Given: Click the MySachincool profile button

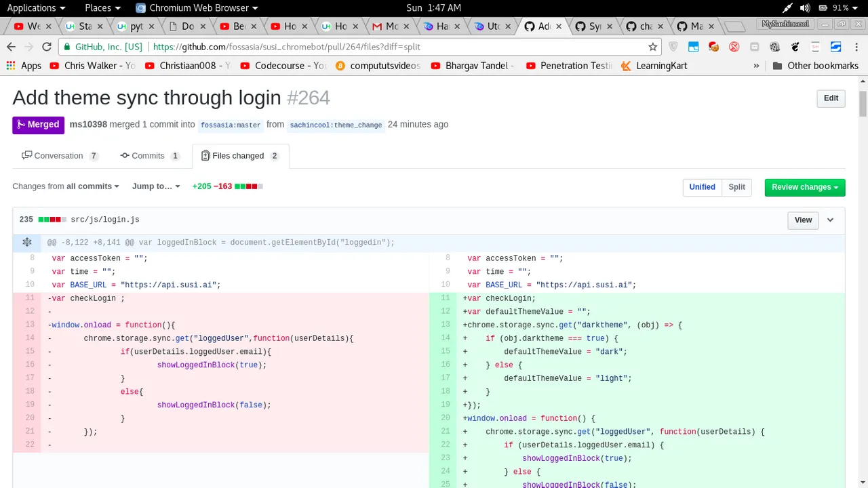Looking at the screenshot, I should tap(785, 24).
